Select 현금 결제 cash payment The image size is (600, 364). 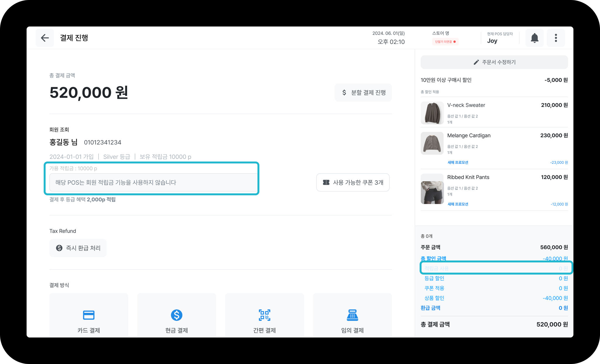point(177,315)
